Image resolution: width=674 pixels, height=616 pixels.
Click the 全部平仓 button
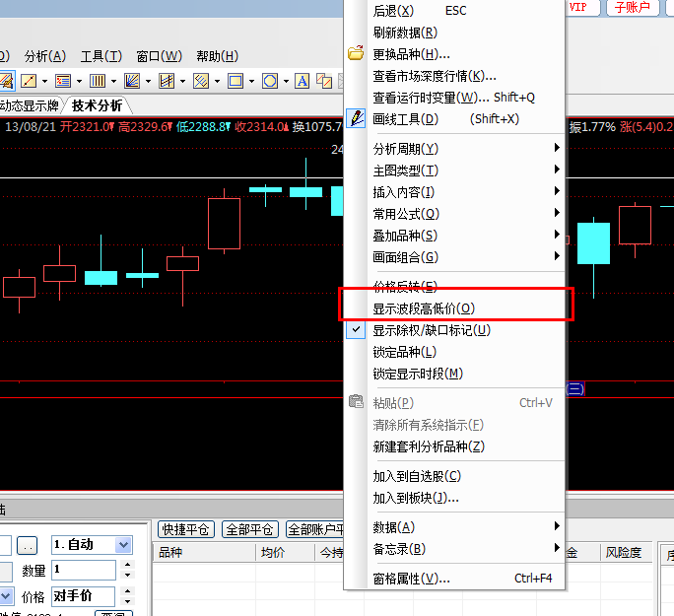pos(249,529)
